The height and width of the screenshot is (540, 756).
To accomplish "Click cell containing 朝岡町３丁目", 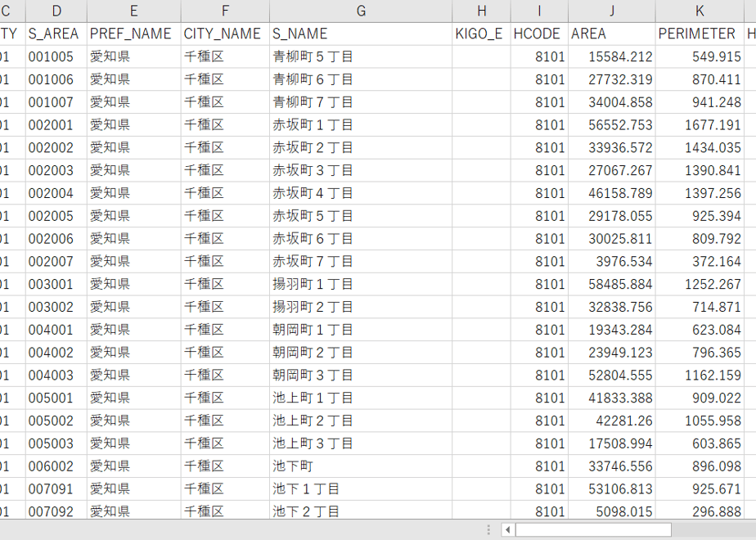I will (361, 376).
